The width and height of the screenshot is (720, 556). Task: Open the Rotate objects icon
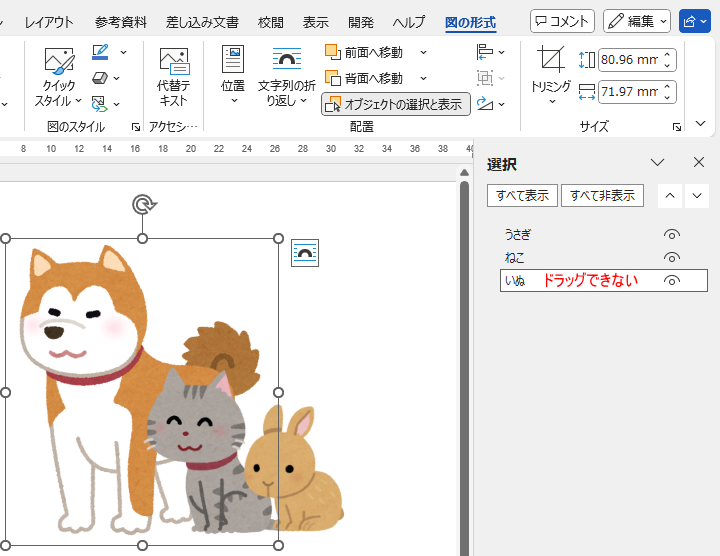click(486, 103)
